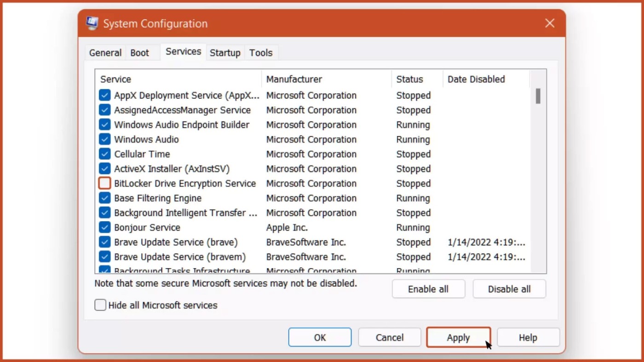The width and height of the screenshot is (644, 362).
Task: Sort by Date Disabled column header
Action: [x=486, y=79]
